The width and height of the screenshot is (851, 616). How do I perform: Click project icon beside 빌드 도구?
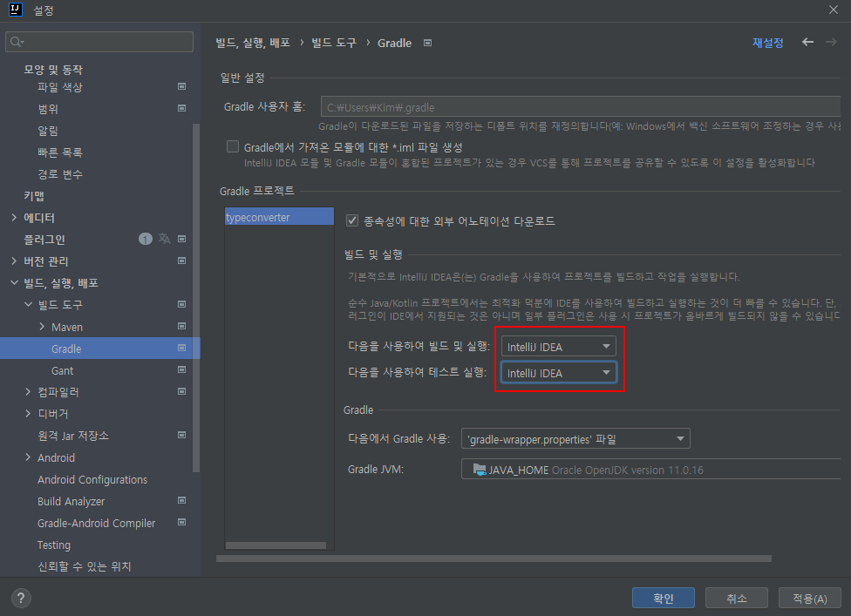tap(182, 305)
